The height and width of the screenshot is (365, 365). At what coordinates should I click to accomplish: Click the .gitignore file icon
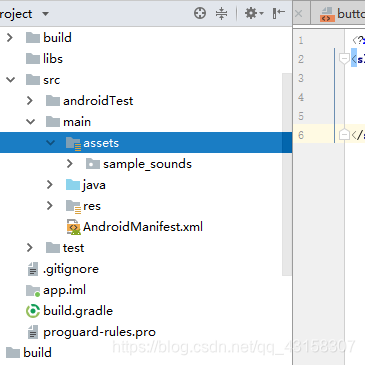(x=33, y=269)
